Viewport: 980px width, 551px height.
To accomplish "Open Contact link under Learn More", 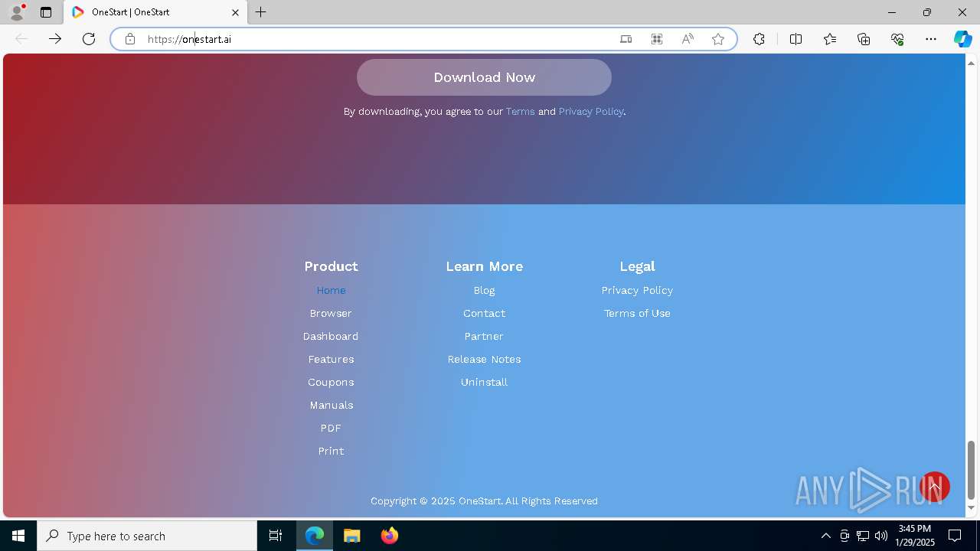I will coord(484,313).
